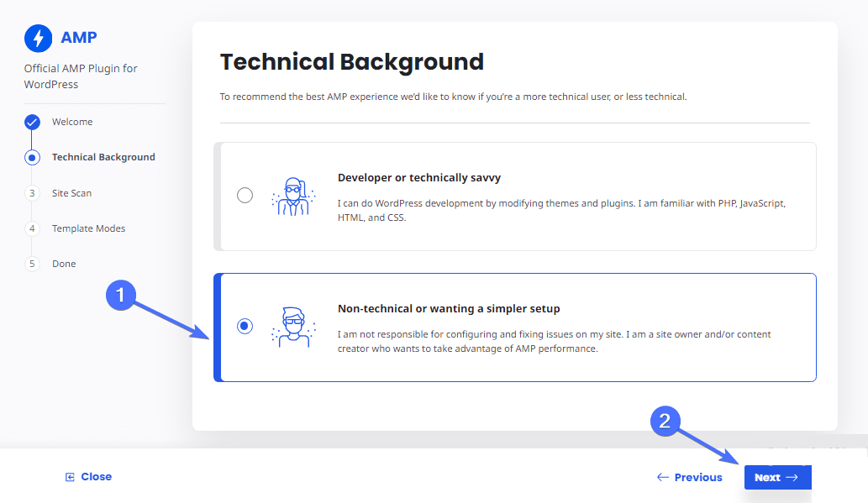
Task: Click the Technical Background step indicator
Action: point(32,158)
